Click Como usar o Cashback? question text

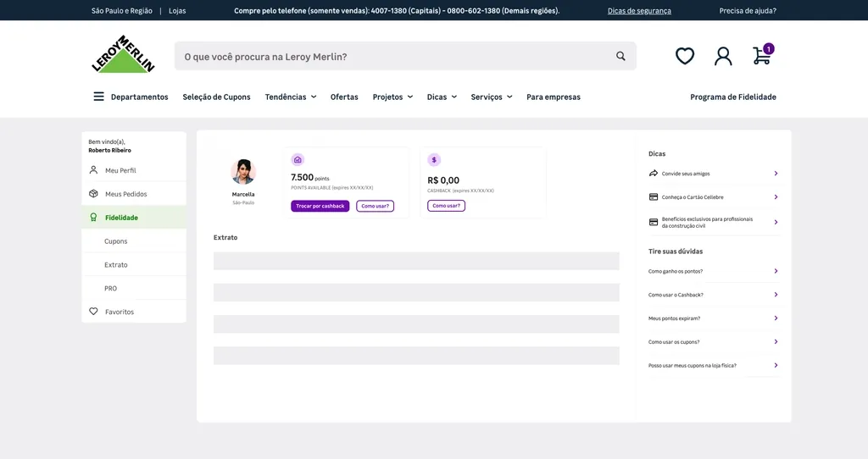coord(676,295)
